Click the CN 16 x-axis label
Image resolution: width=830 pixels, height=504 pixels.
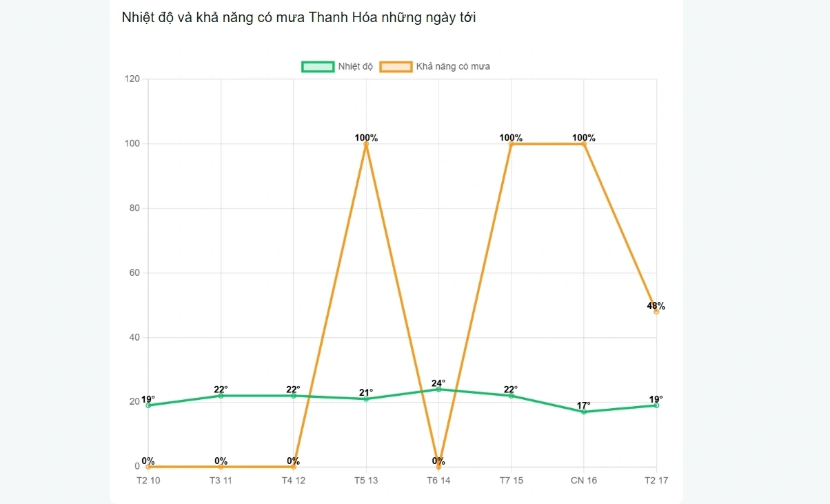click(x=584, y=481)
